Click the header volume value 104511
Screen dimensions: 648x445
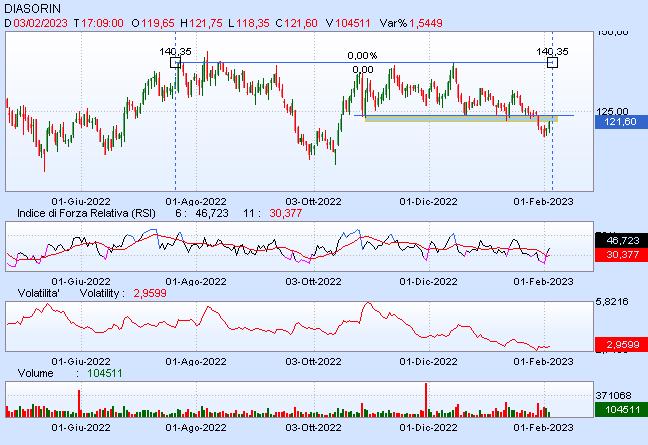pos(353,23)
